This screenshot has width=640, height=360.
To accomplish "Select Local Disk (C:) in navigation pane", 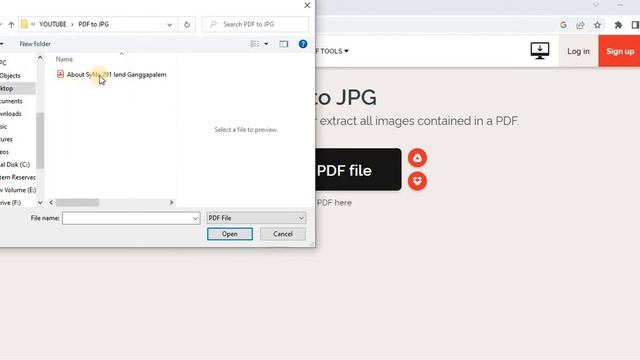I will coord(15,164).
